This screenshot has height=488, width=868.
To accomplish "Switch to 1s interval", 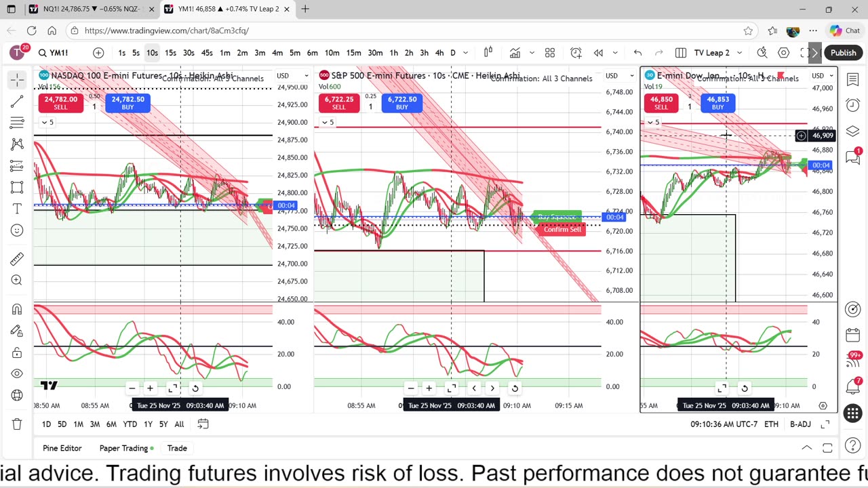I will coord(121,53).
